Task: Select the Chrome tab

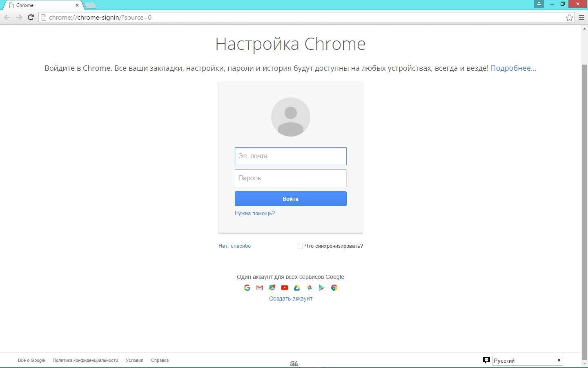Action: tap(42, 5)
